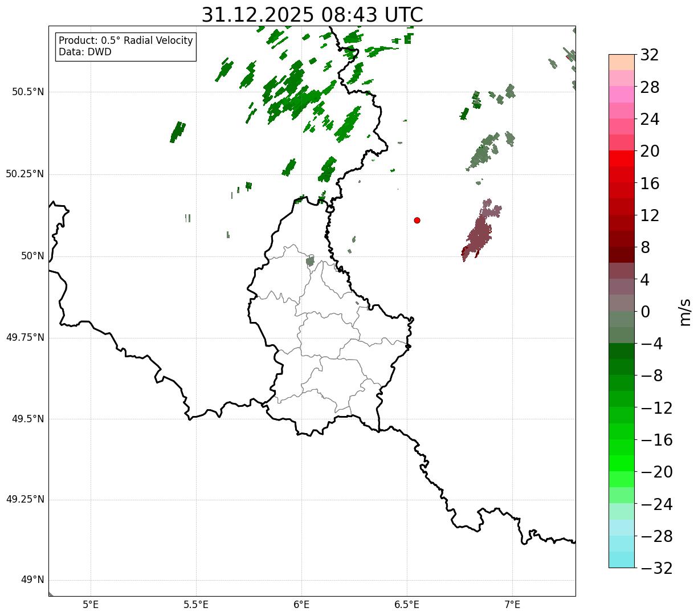Click the Product: 0.5° Radial Velocity label
698x616 pixels.
click(126, 41)
